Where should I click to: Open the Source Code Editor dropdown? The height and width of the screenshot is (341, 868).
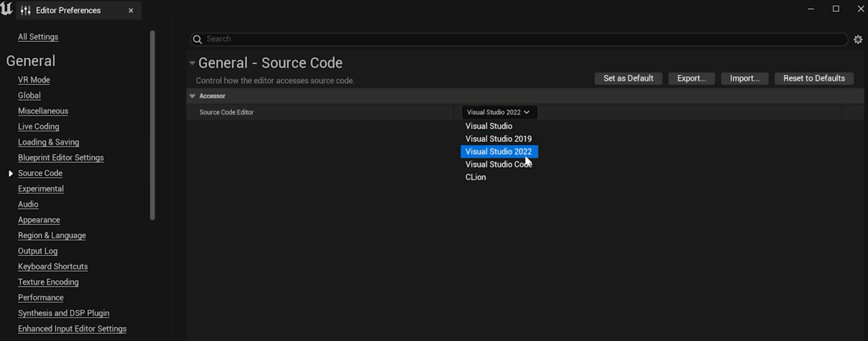500,112
